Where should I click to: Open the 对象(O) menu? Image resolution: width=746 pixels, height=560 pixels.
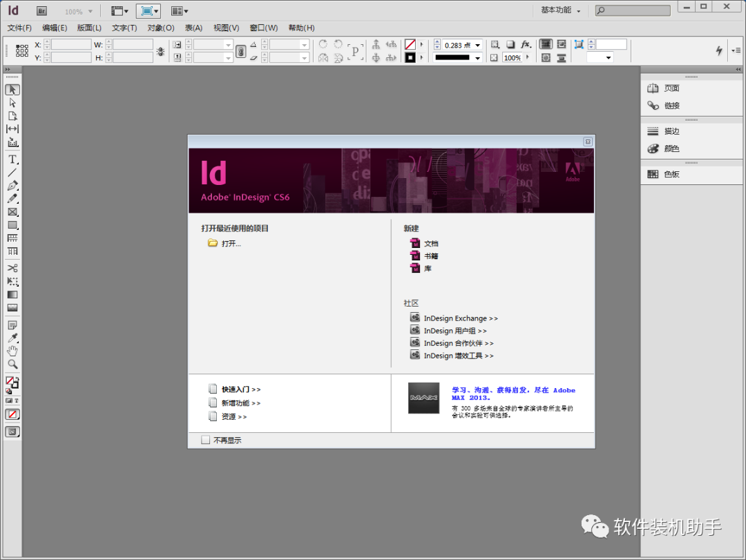(x=161, y=28)
